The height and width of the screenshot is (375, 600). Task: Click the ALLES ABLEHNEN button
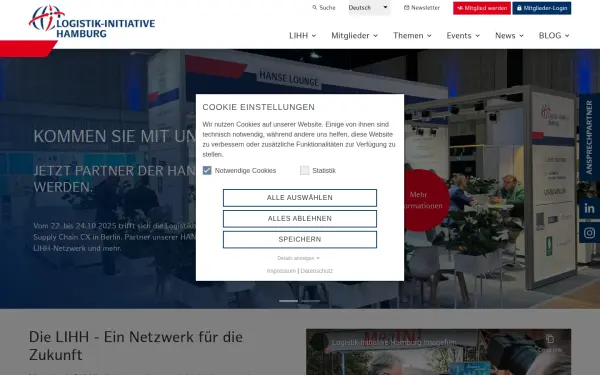click(300, 218)
